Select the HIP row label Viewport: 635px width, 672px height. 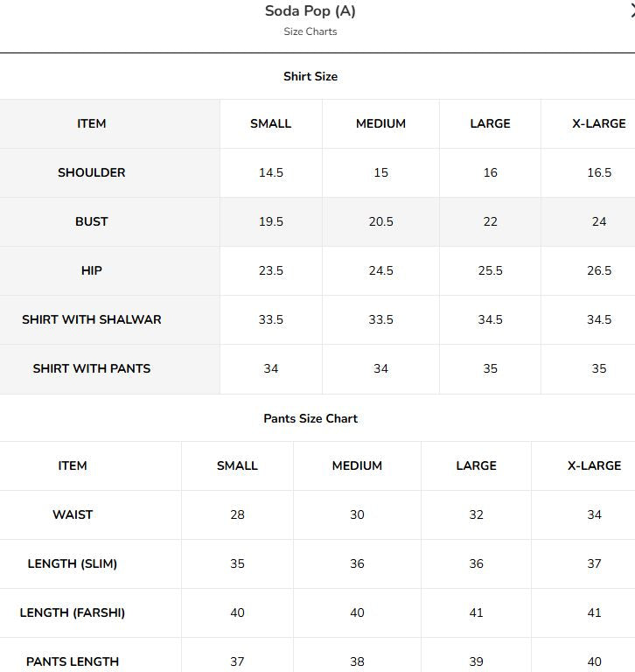91,270
